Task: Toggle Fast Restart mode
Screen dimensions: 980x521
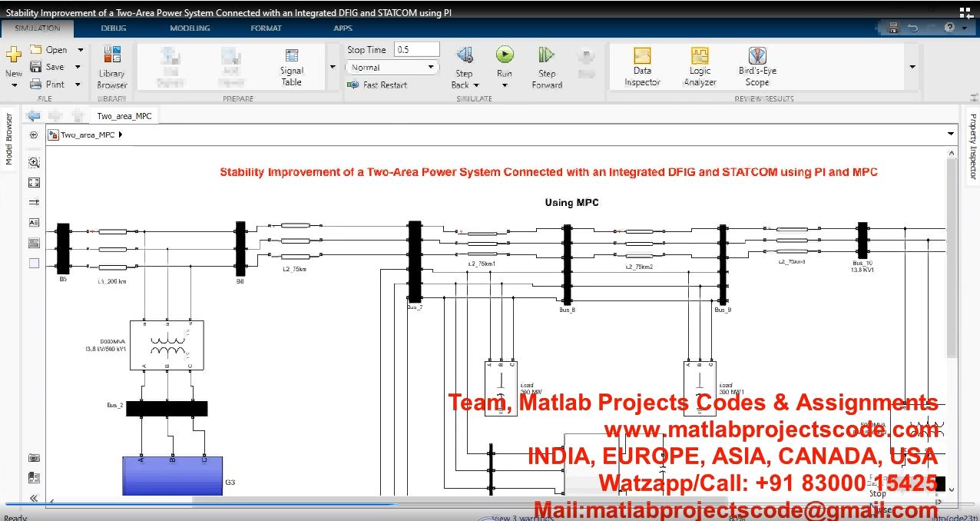Action: pyautogui.click(x=377, y=85)
